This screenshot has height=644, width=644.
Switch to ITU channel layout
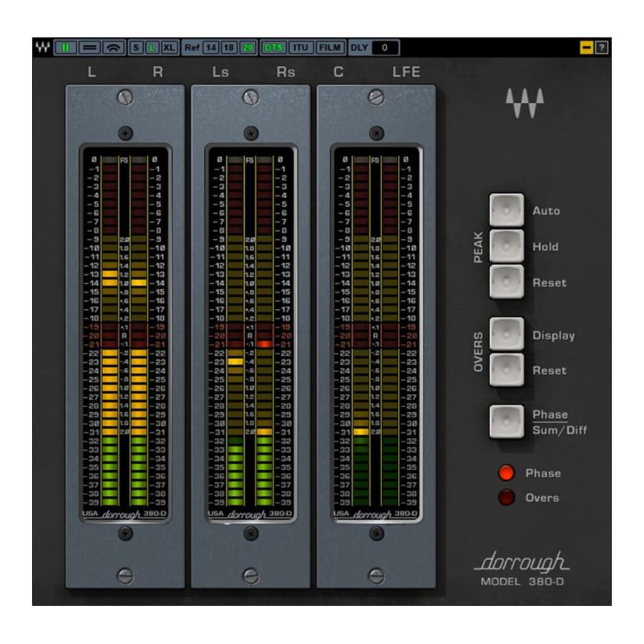coord(301,48)
